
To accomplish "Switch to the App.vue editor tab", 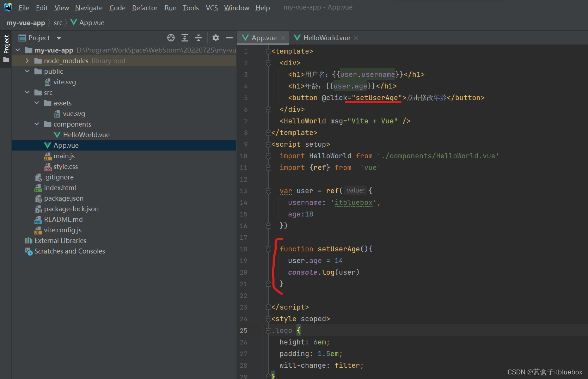I will tap(263, 38).
